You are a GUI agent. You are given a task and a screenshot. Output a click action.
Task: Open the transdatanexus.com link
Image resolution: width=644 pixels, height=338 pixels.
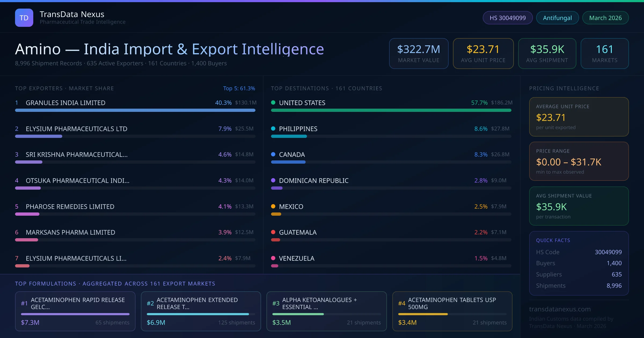(x=560, y=309)
